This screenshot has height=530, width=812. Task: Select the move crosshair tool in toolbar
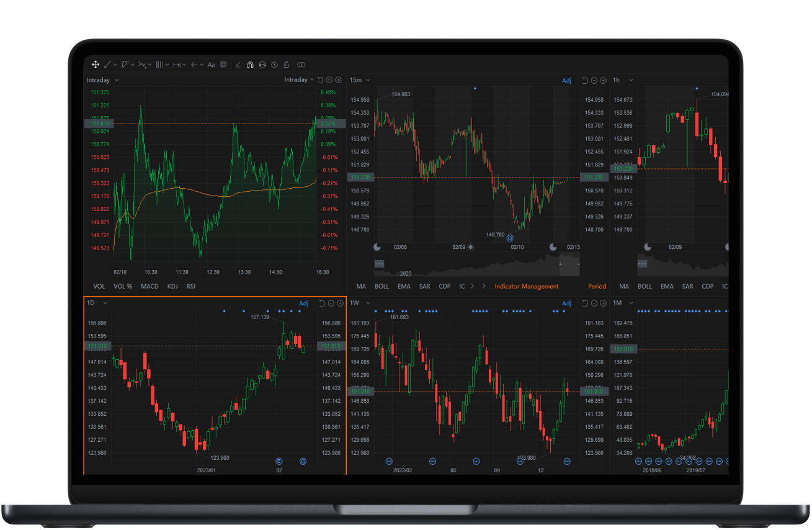[x=96, y=65]
